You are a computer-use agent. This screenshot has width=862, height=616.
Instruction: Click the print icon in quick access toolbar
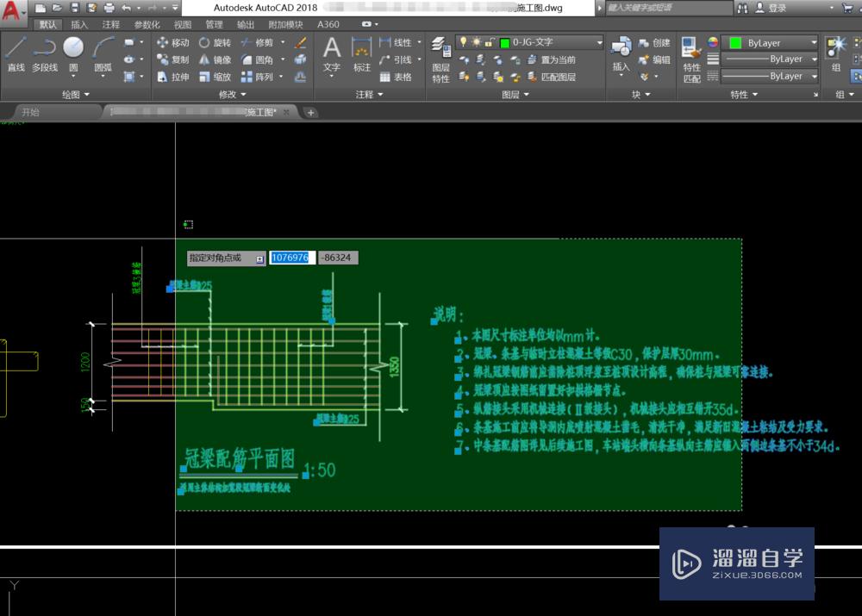(109, 8)
